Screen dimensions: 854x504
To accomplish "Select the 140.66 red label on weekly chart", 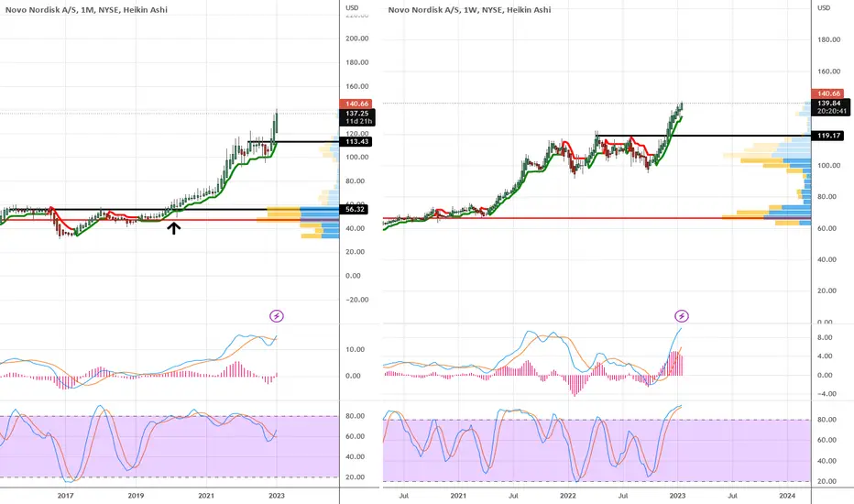I will [827, 93].
